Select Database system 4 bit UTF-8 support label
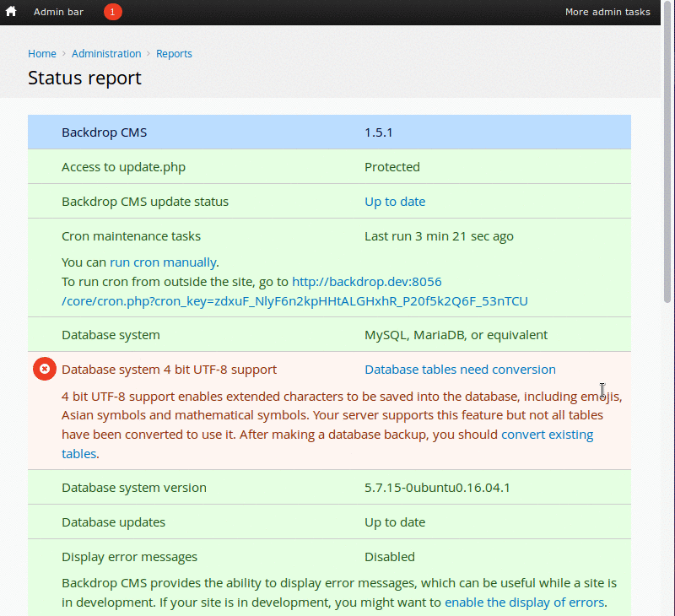Screen dimensions: 675x616 click(x=170, y=370)
